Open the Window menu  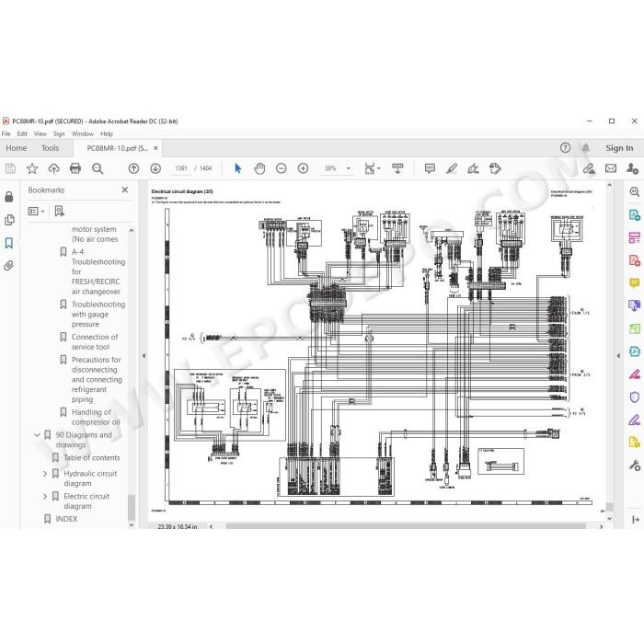pos(83,134)
